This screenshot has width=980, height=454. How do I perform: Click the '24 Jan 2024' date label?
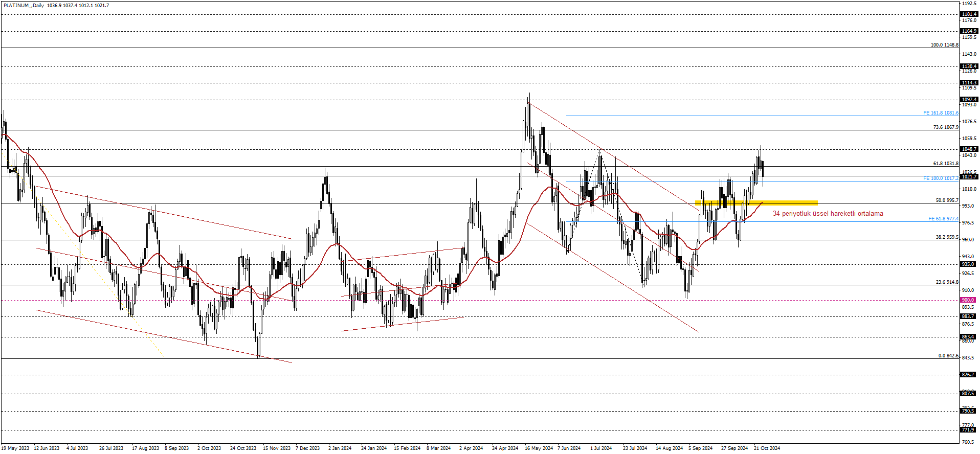click(x=374, y=448)
